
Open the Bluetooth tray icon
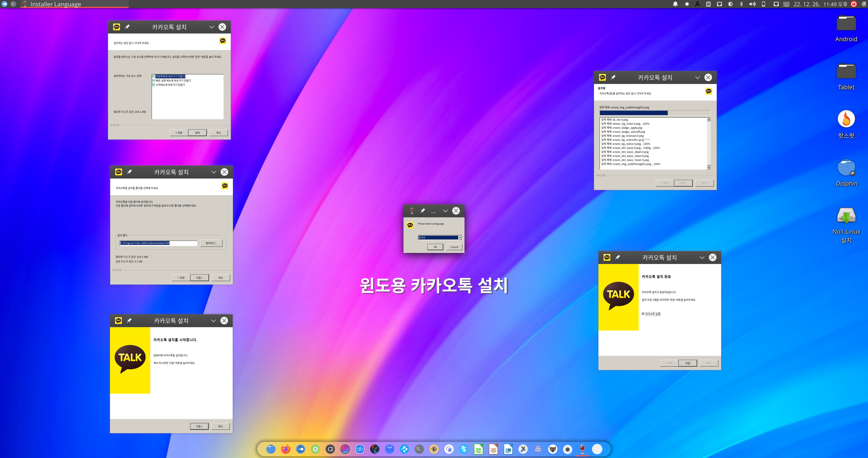[741, 4]
